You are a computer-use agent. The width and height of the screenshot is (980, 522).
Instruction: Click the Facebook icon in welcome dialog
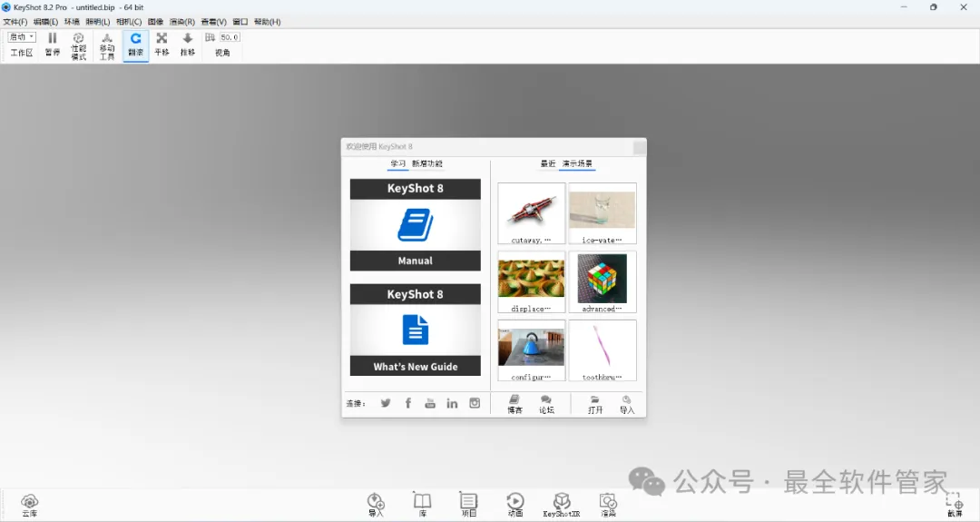click(408, 403)
